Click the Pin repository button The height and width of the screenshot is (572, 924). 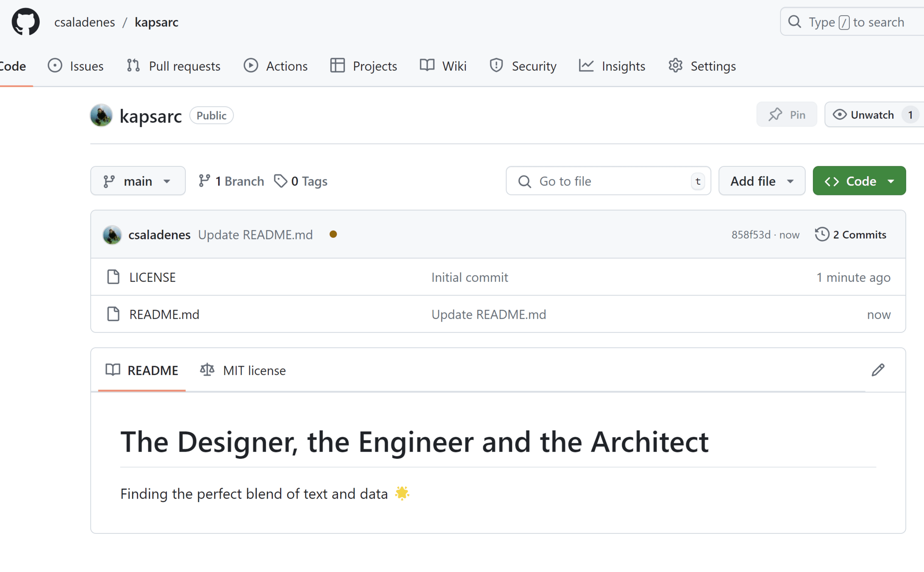[787, 114]
